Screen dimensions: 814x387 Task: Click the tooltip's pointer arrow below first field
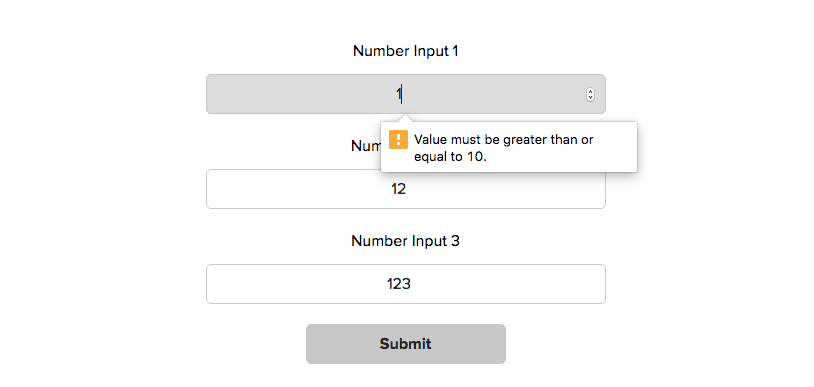click(x=406, y=117)
